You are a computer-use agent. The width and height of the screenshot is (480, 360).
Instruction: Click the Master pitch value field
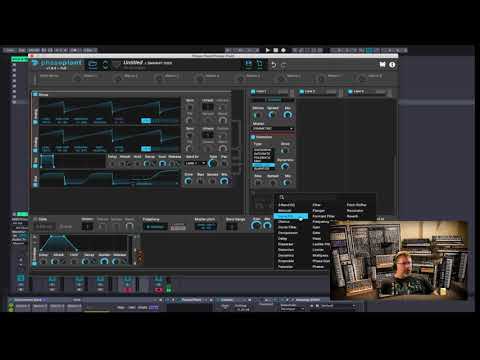coord(205,227)
